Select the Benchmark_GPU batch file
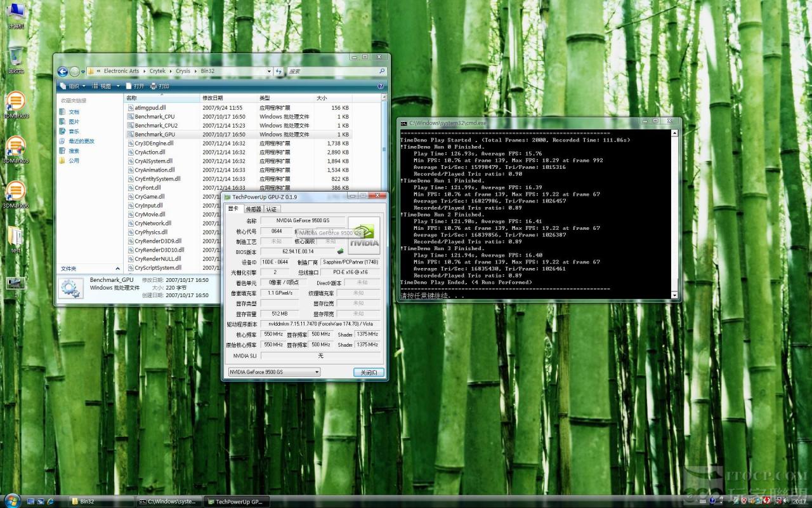 (238, 135)
